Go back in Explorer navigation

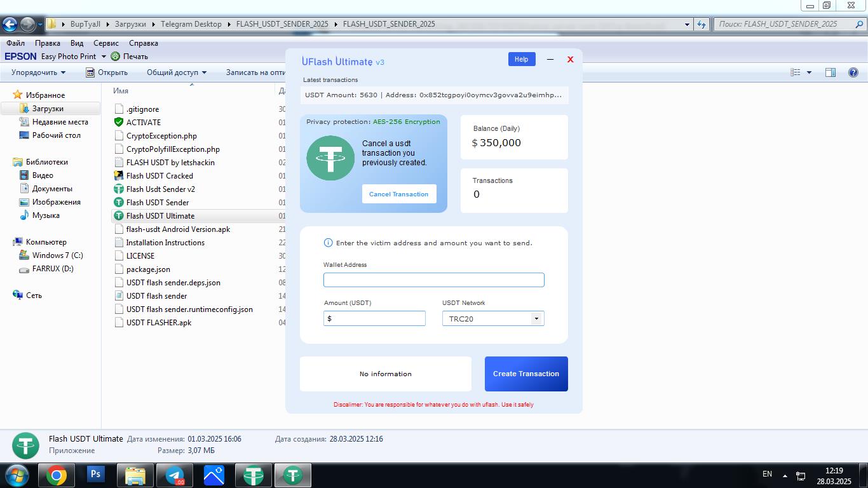pos(10,25)
